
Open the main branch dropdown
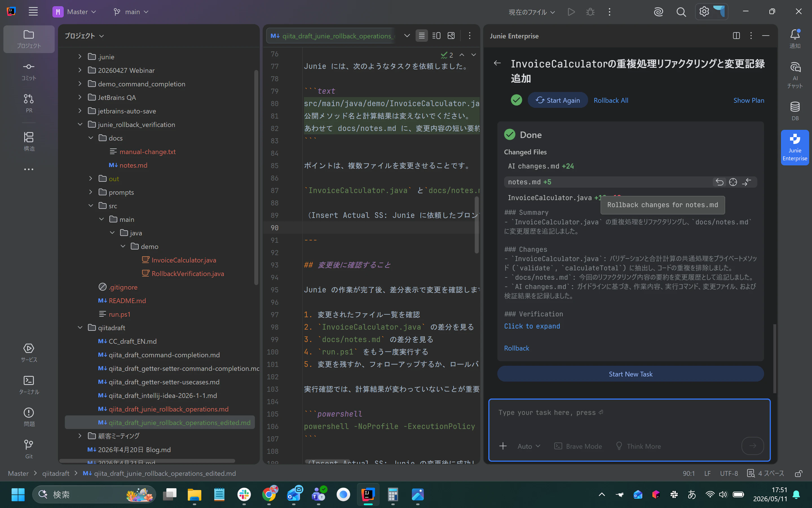coord(131,12)
